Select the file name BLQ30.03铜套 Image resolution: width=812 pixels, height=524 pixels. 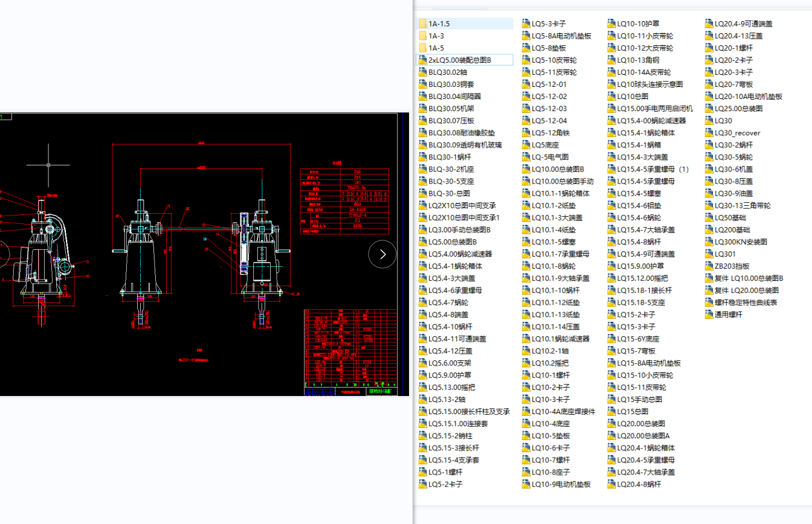[451, 84]
